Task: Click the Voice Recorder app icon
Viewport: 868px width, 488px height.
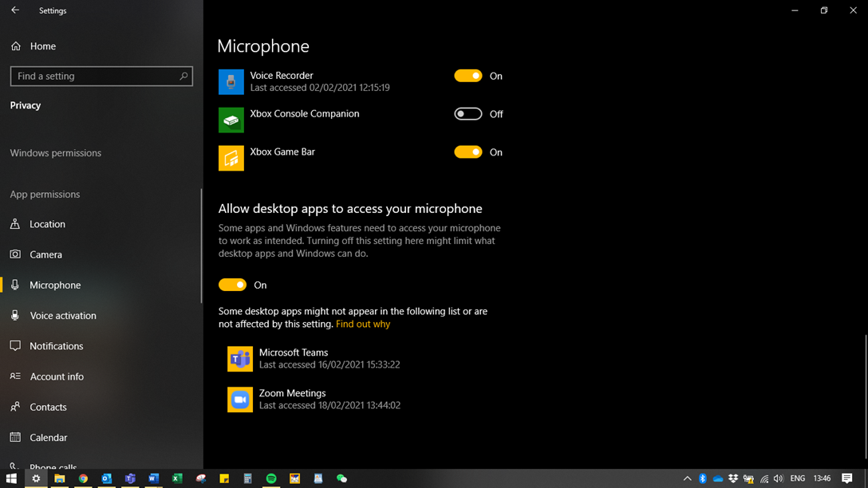Action: 231,82
